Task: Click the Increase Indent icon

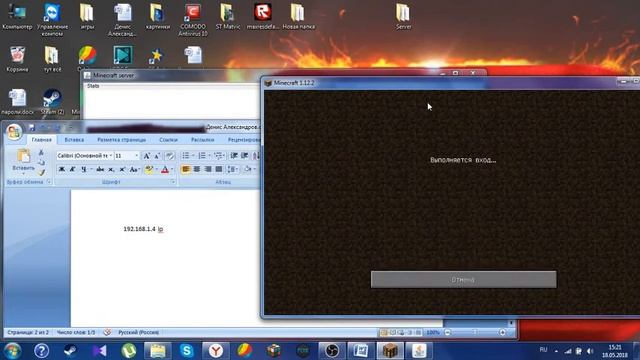Action: click(244, 156)
